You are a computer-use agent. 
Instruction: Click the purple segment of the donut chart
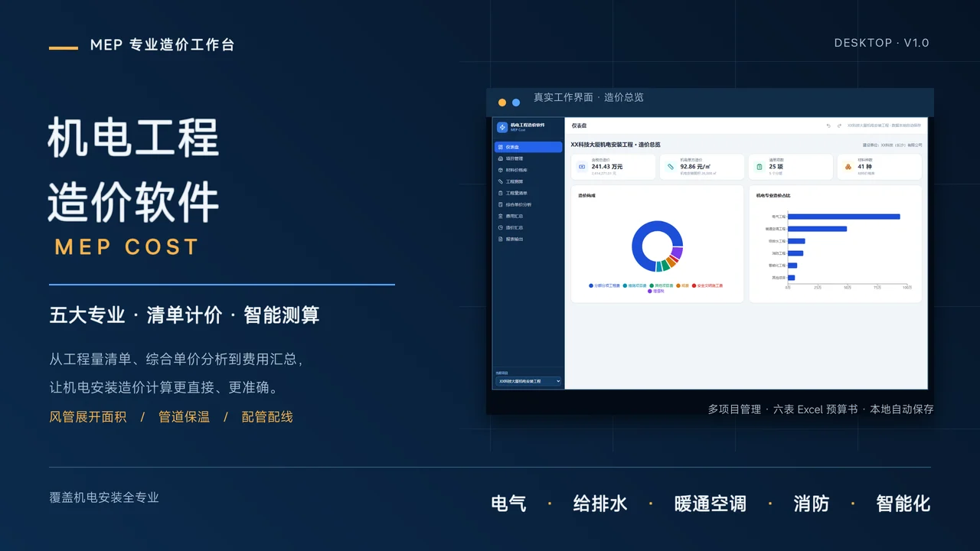[x=677, y=253]
